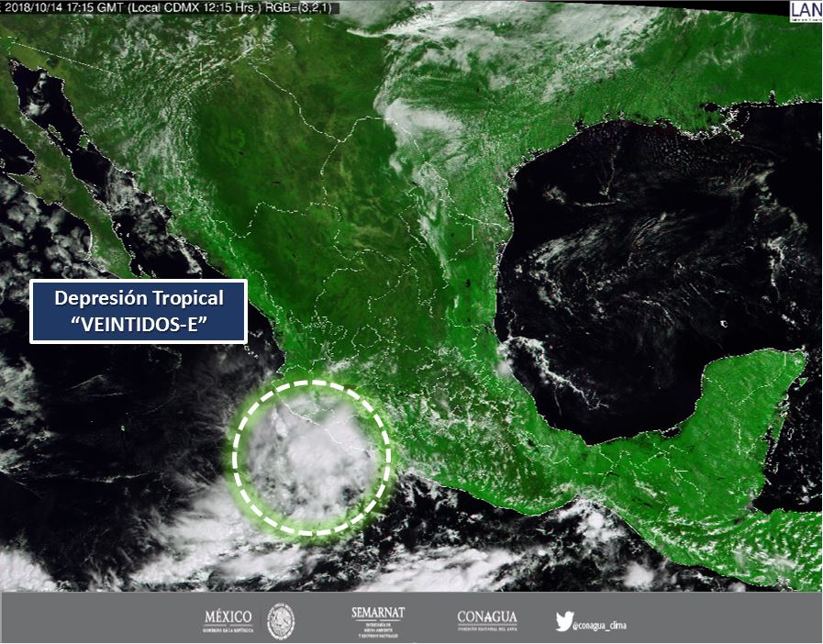Click the MÉXICO government logo
This screenshot has height=644, width=823.
pos(228,621)
